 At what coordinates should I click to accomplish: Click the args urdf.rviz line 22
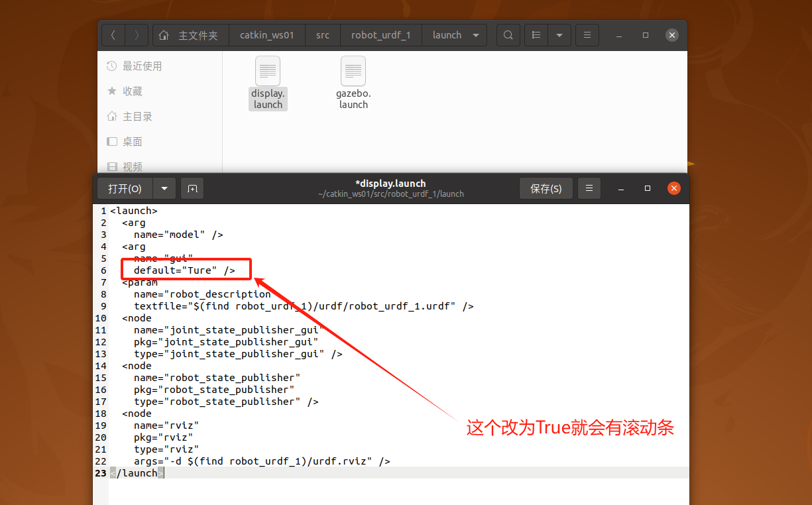coord(262,461)
